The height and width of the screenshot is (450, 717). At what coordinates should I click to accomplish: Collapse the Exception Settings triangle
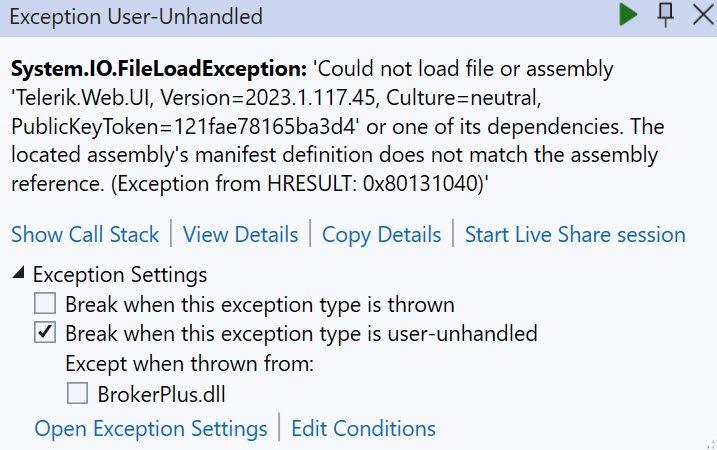tap(20, 274)
